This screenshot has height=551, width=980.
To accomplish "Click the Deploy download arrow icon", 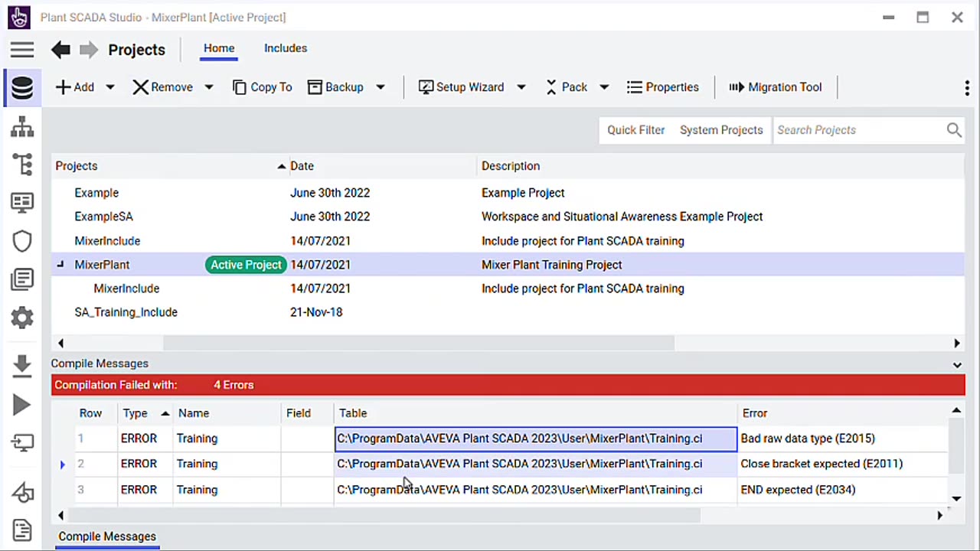I will pyautogui.click(x=21, y=366).
